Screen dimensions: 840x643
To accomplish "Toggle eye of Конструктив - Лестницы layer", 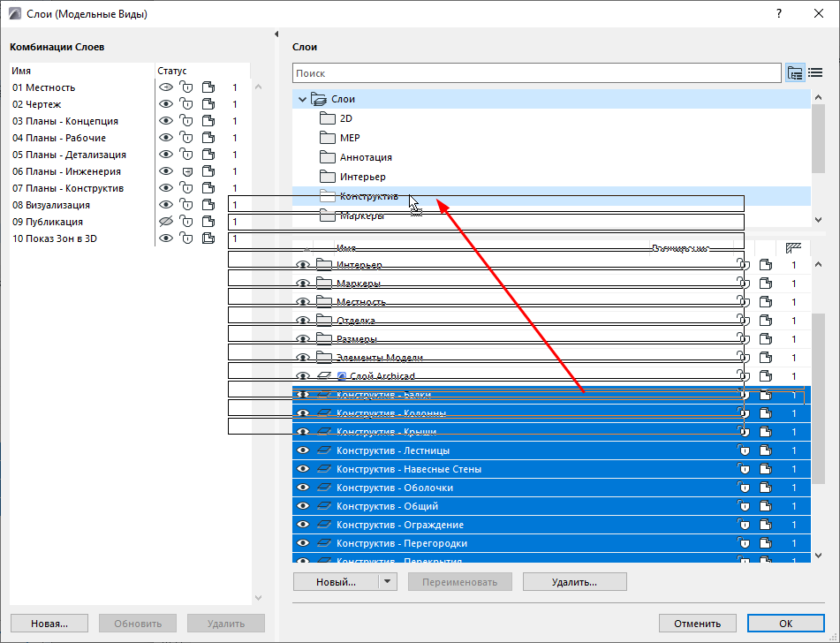I will [303, 450].
